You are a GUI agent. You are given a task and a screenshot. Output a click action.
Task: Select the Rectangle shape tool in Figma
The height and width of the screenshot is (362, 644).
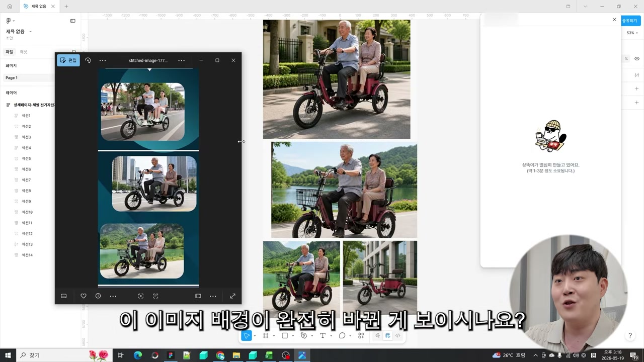[285, 336]
